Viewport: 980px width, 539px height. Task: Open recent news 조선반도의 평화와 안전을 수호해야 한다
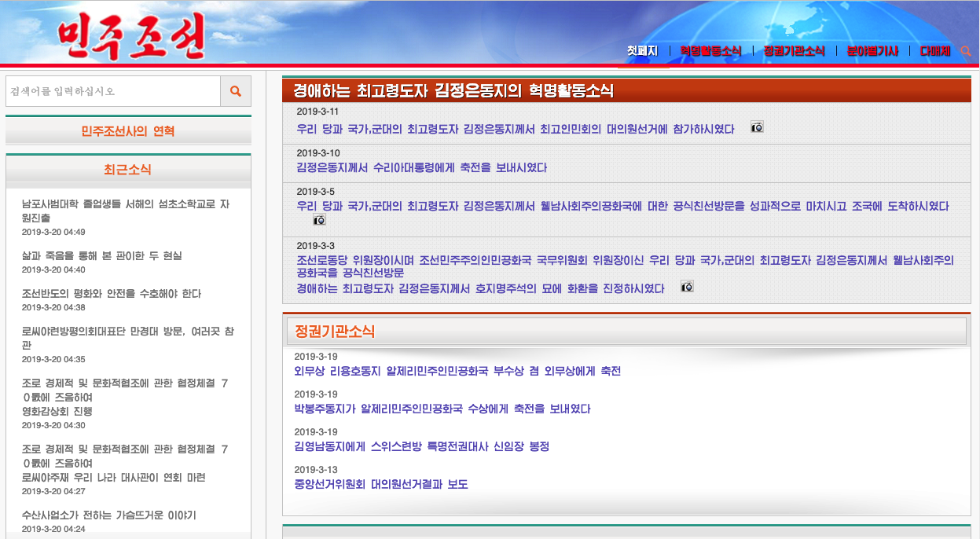[112, 294]
